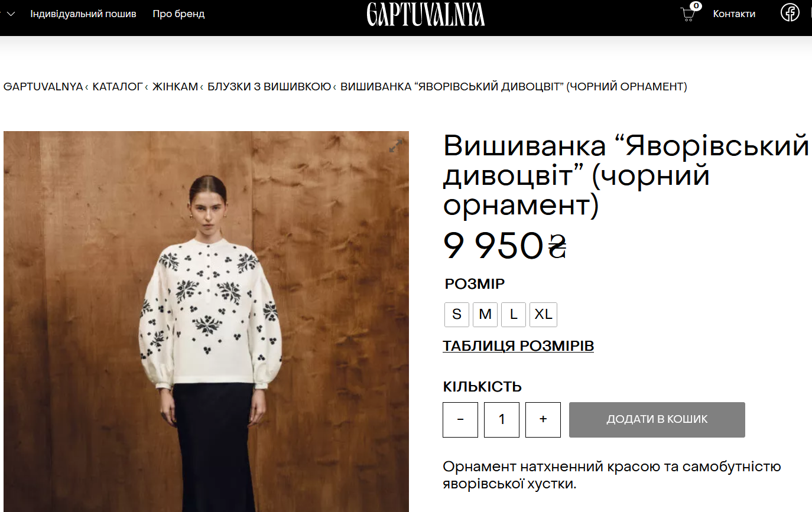Click the main product photo
Image resolution: width=812 pixels, height=512 pixels.
(x=206, y=321)
